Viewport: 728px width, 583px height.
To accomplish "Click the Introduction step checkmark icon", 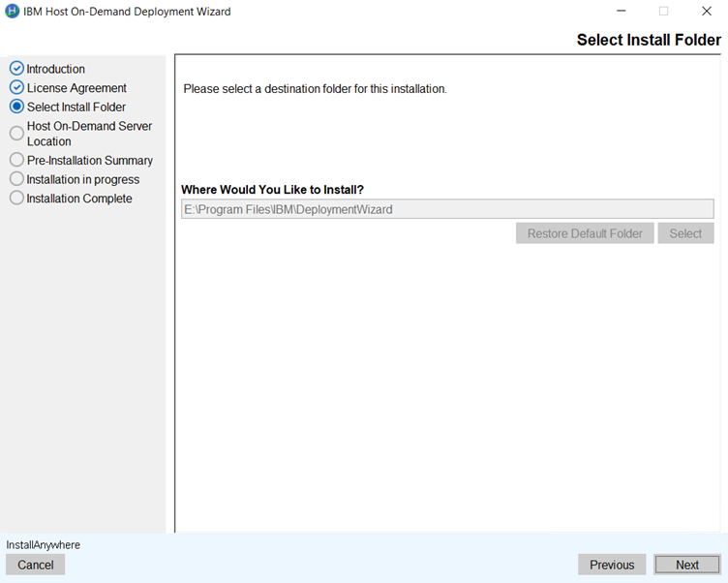I will point(16,69).
